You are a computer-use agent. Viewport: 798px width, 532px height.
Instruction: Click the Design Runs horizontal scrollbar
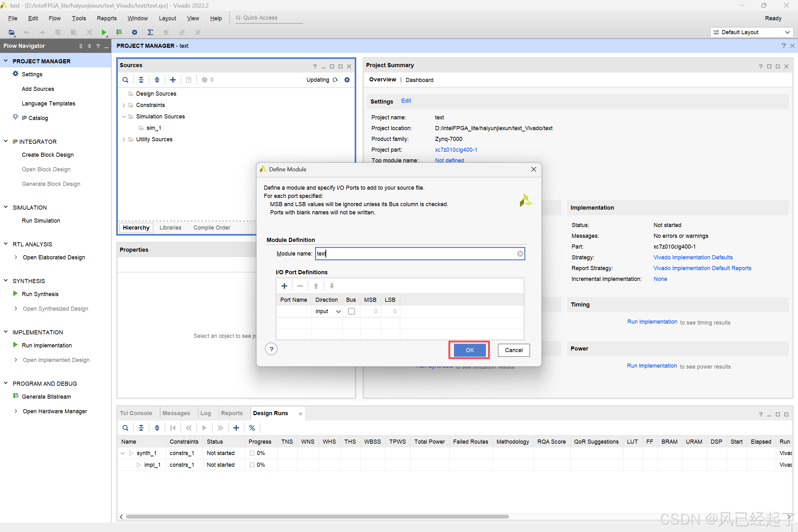pos(317,516)
